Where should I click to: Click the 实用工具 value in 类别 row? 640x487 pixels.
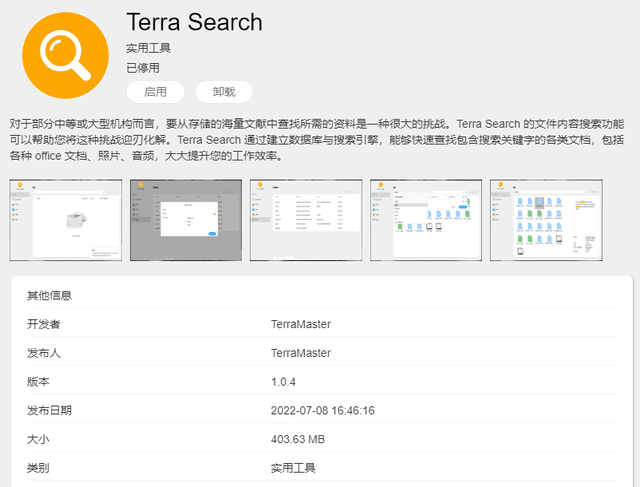point(293,468)
